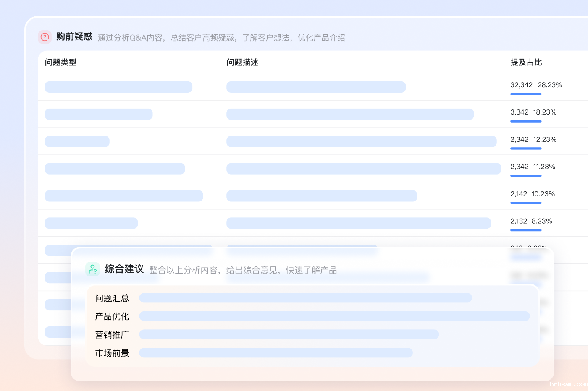Click the progress bar under 18.23%
588x391 pixels.
click(x=526, y=121)
